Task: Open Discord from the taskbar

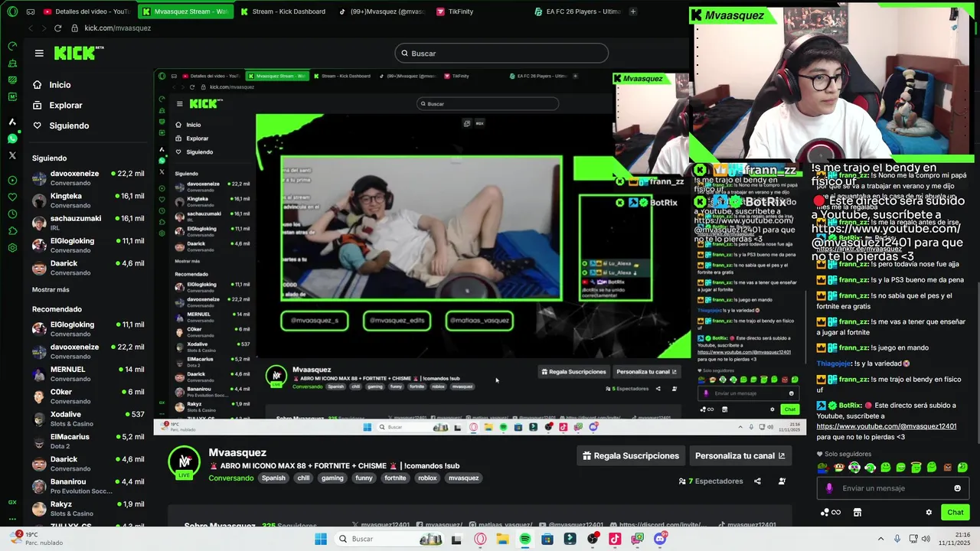Action: [660, 539]
